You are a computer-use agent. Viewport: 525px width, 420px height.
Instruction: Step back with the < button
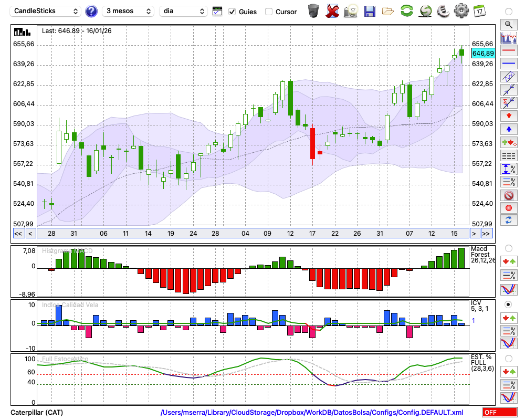(30, 234)
